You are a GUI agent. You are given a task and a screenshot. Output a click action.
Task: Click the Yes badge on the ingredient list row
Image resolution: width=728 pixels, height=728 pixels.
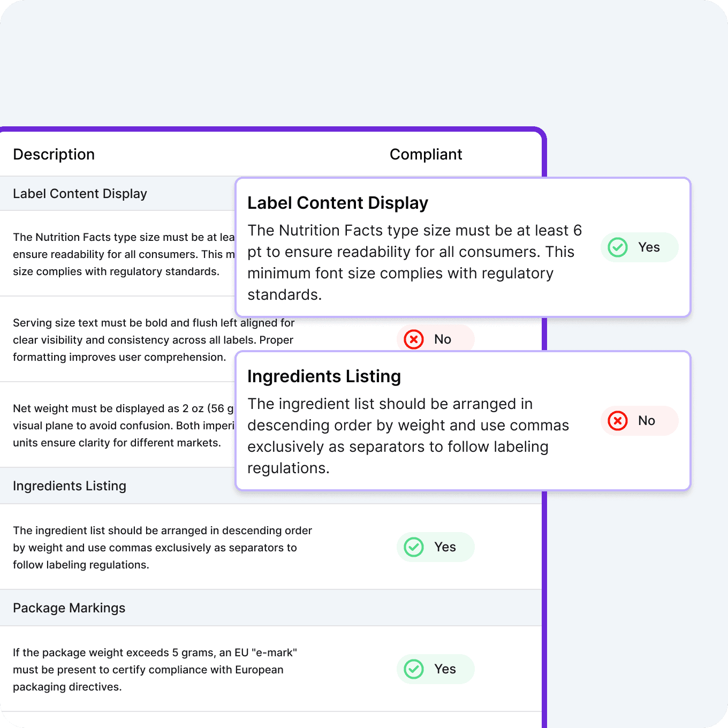(435, 547)
